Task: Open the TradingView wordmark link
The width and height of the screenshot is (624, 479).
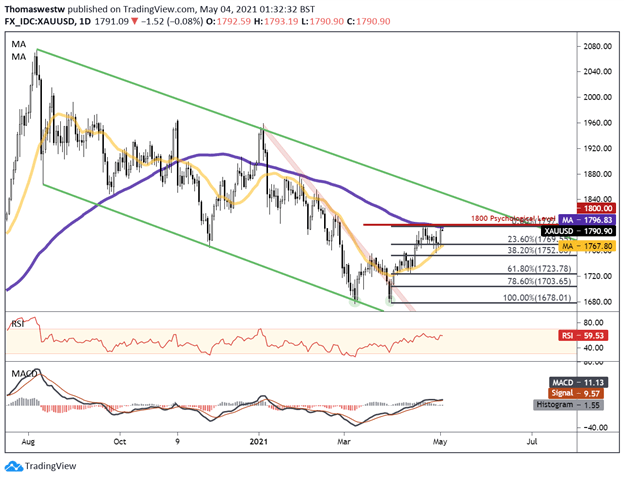Action: click(x=50, y=466)
